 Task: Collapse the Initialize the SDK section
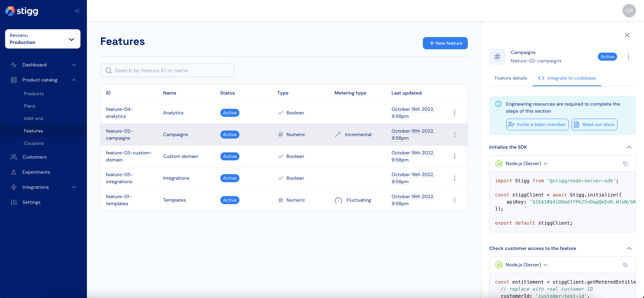[629, 147]
